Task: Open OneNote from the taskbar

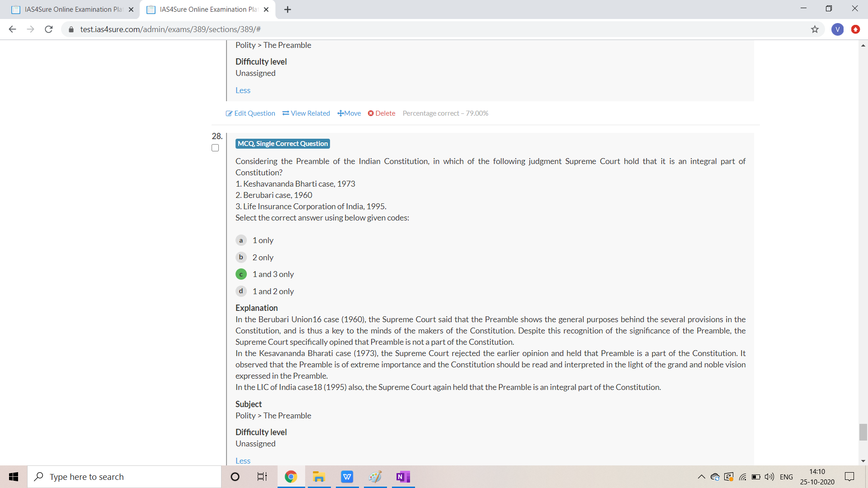Action: point(403,477)
